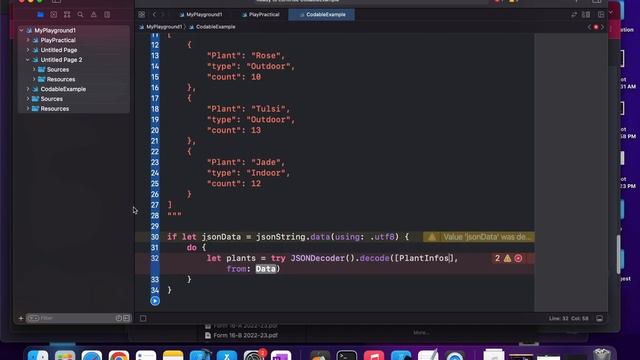Expand Sources under Untitled Page 2
This screenshot has height=360, width=640.
[x=34, y=69]
